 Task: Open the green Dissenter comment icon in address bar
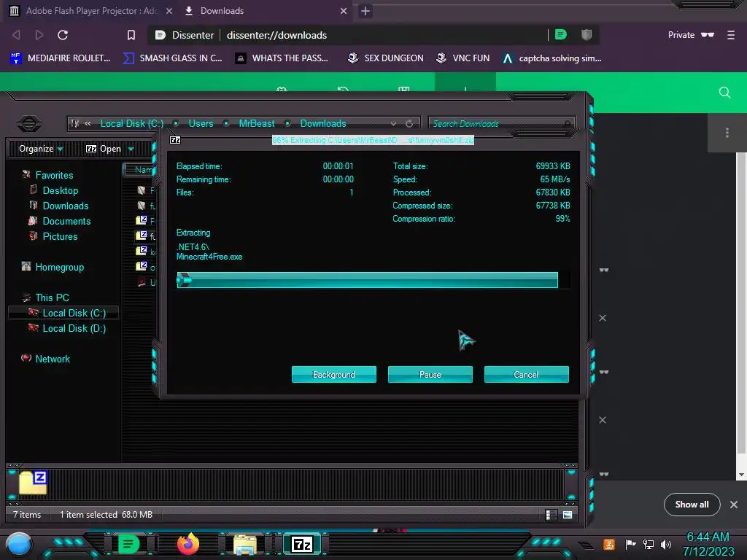coord(561,34)
